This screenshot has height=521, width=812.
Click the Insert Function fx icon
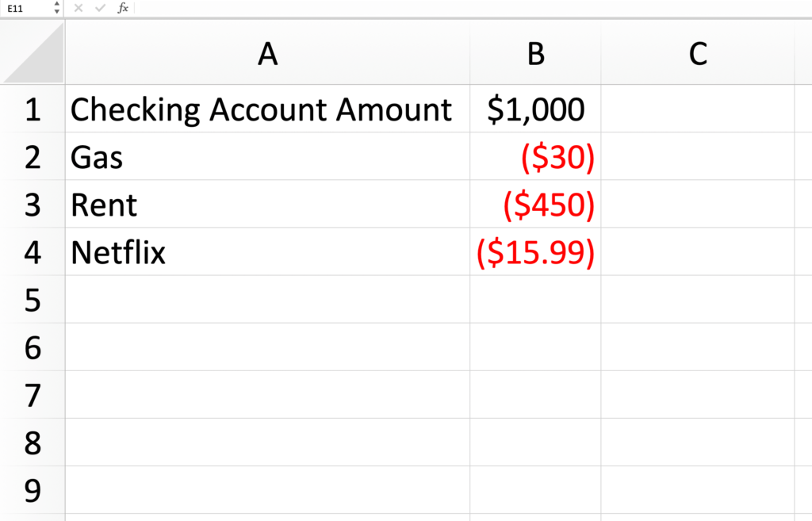coord(123,8)
